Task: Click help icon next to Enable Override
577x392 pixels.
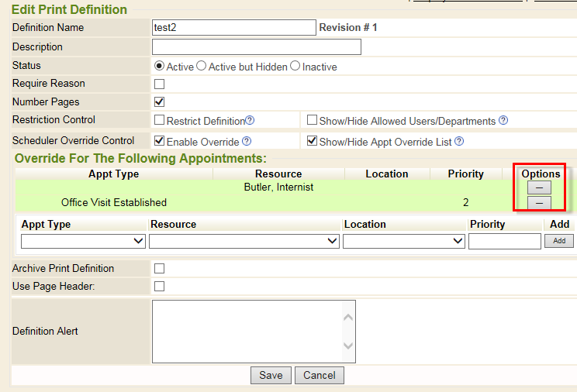Action: tap(247, 141)
